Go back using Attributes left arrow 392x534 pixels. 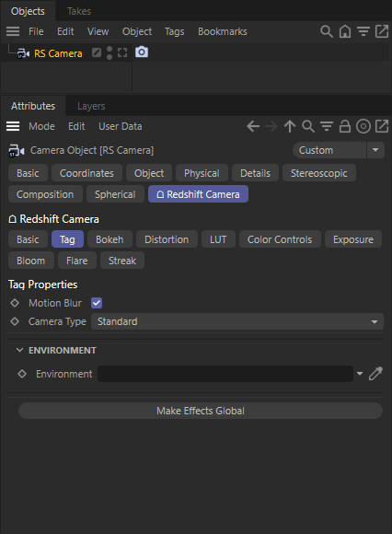point(253,126)
